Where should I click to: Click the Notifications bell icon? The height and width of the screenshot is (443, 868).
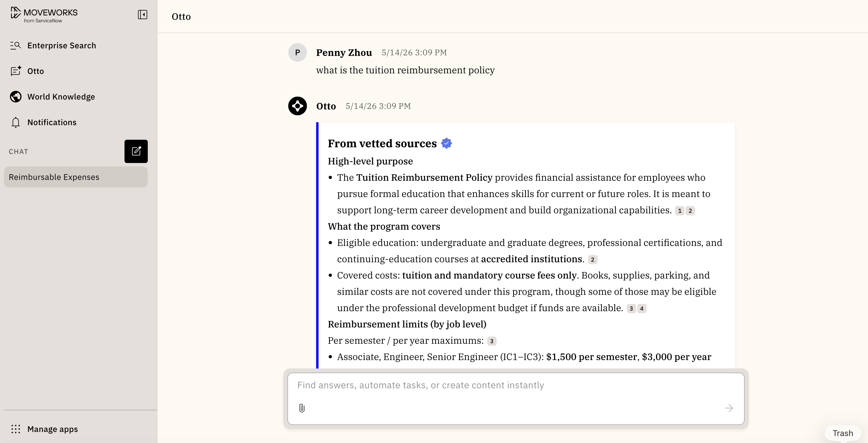(15, 122)
